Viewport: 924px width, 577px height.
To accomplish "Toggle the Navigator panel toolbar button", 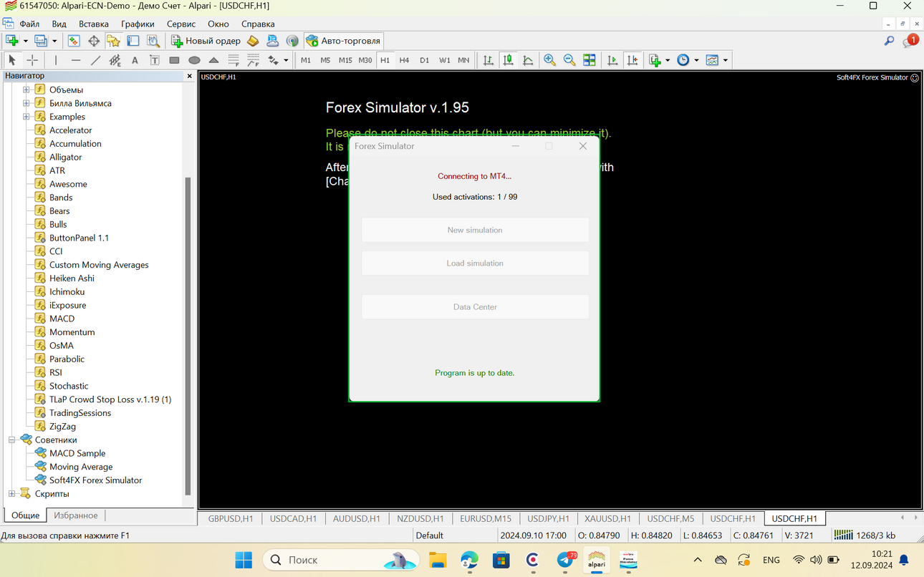I will click(x=113, y=41).
